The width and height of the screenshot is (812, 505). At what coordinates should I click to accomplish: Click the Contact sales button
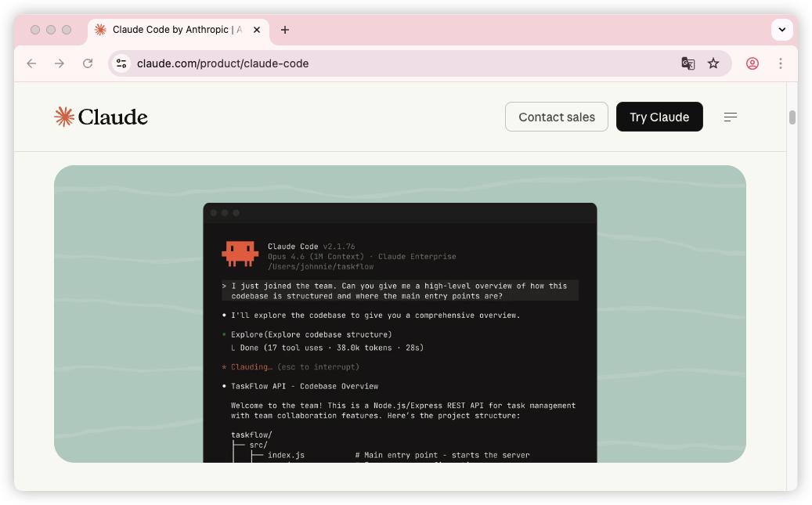[557, 117]
